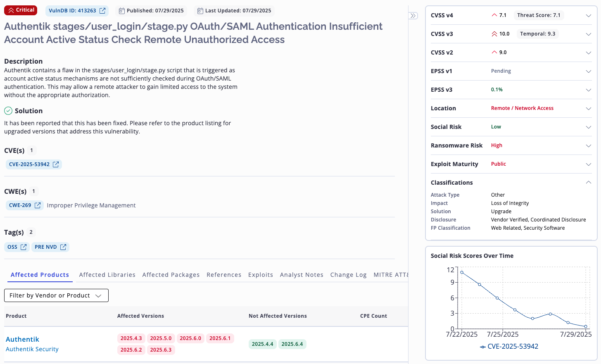This screenshot has height=364, width=601.
Task: Select the Affected Products tab
Action: [40, 275]
